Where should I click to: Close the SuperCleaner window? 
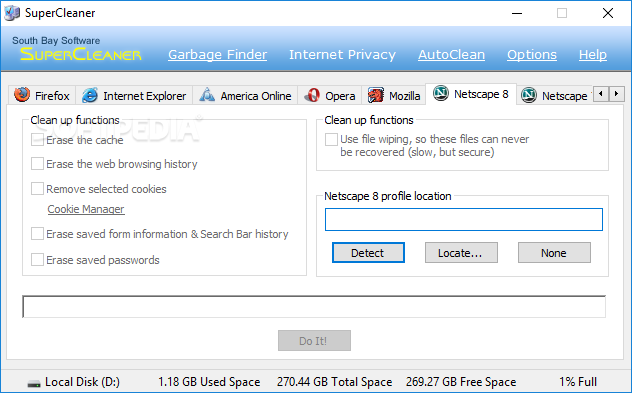pos(608,13)
